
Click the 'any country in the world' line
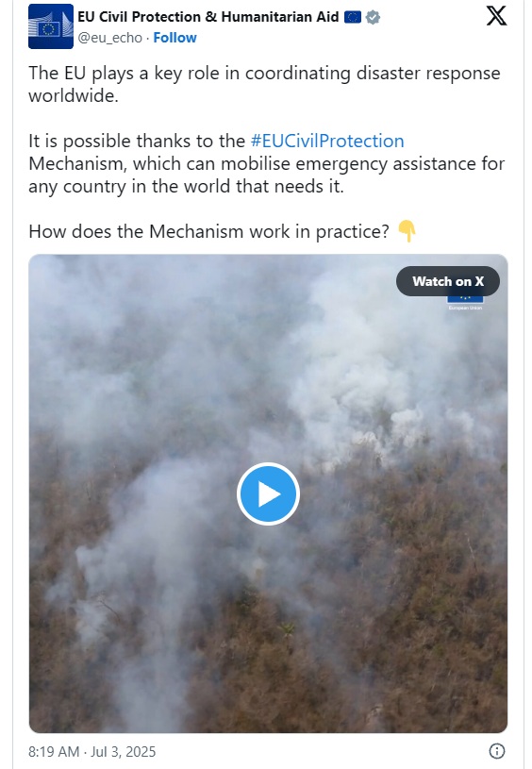click(187, 187)
